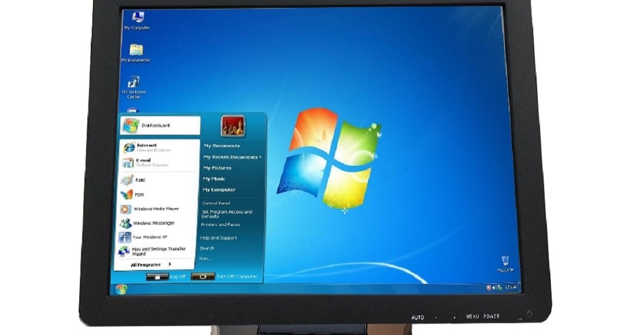Click the Log Off button
The width and height of the screenshot is (644, 335).
pos(166,277)
